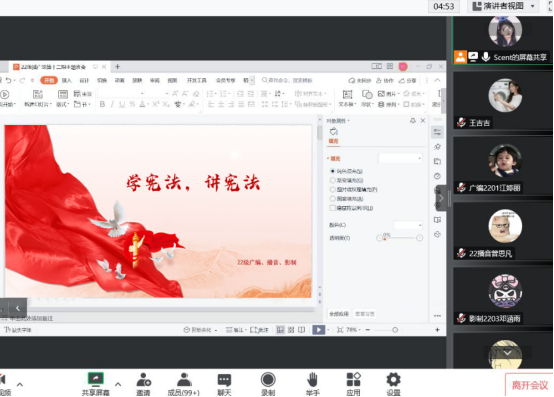Toggle underline formatting in WPS ribbon
Image resolution: width=554 pixels, height=397 pixels.
coord(122,104)
